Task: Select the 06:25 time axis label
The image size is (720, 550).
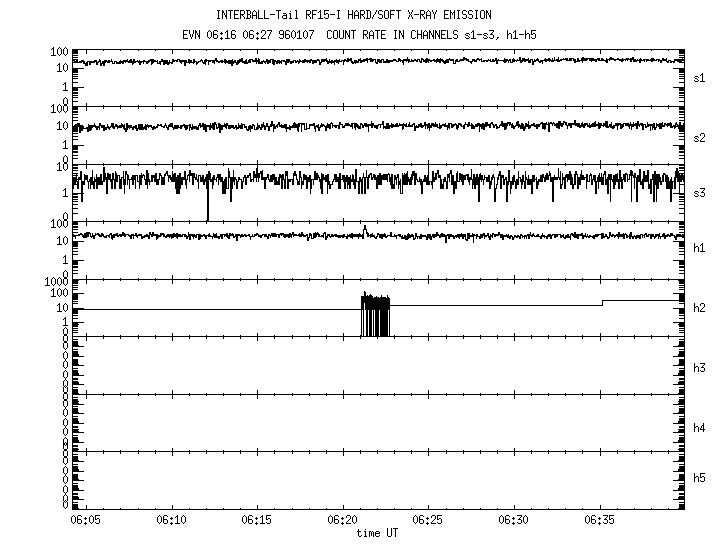Action: tap(428, 521)
